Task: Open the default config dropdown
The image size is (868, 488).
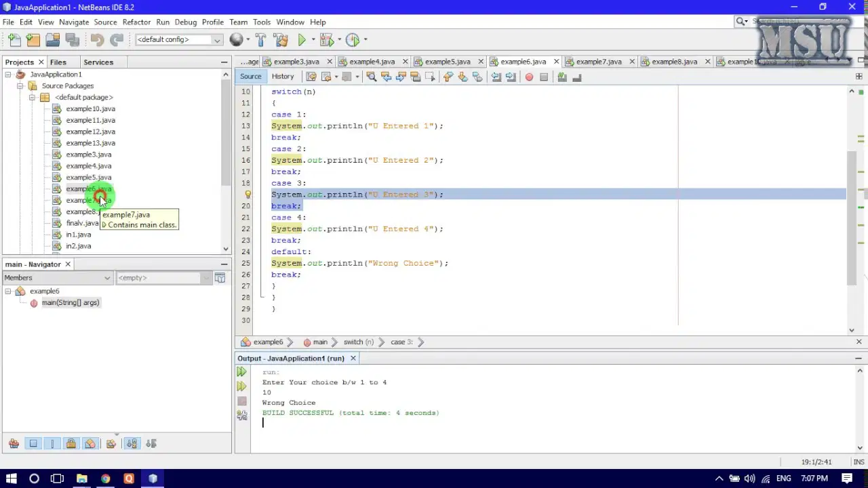Action: click(179, 39)
